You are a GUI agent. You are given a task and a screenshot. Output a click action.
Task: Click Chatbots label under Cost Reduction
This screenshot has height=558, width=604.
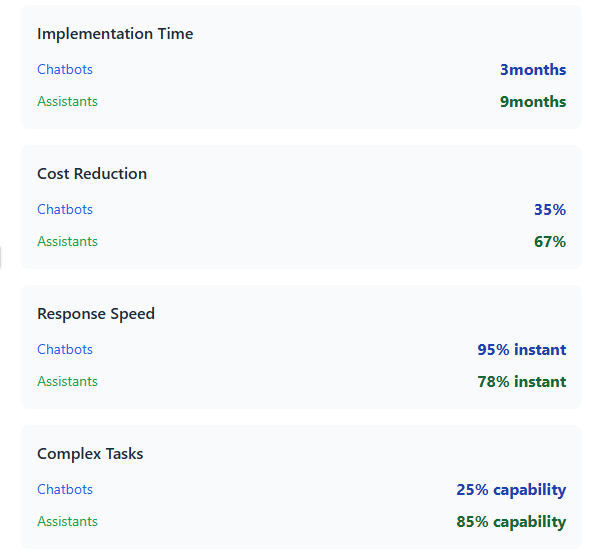[65, 209]
